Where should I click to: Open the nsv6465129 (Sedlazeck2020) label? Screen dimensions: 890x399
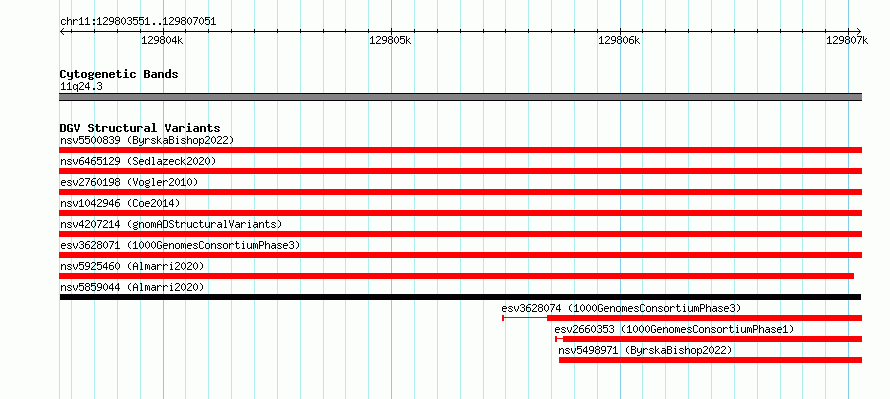pos(138,161)
